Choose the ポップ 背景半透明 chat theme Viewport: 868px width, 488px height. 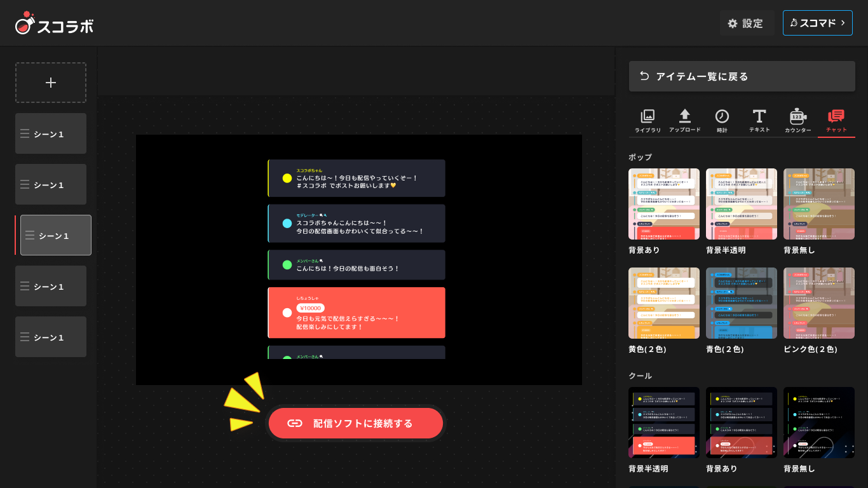pos(742,204)
